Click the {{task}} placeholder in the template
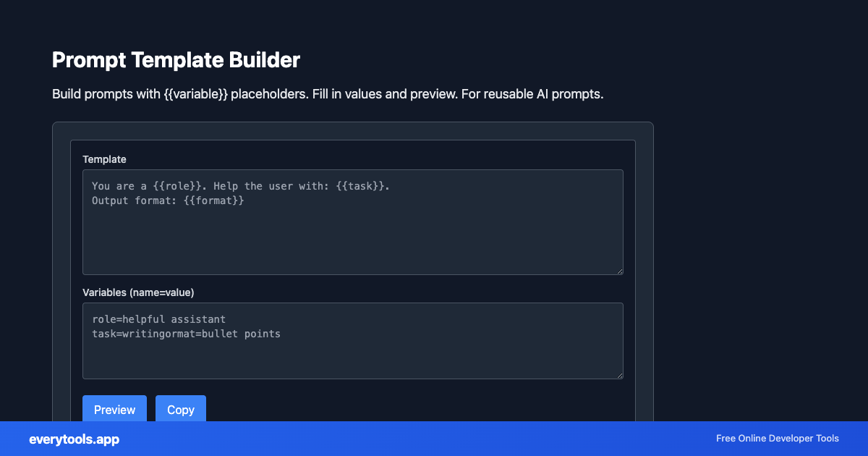The image size is (868, 456). [361, 186]
